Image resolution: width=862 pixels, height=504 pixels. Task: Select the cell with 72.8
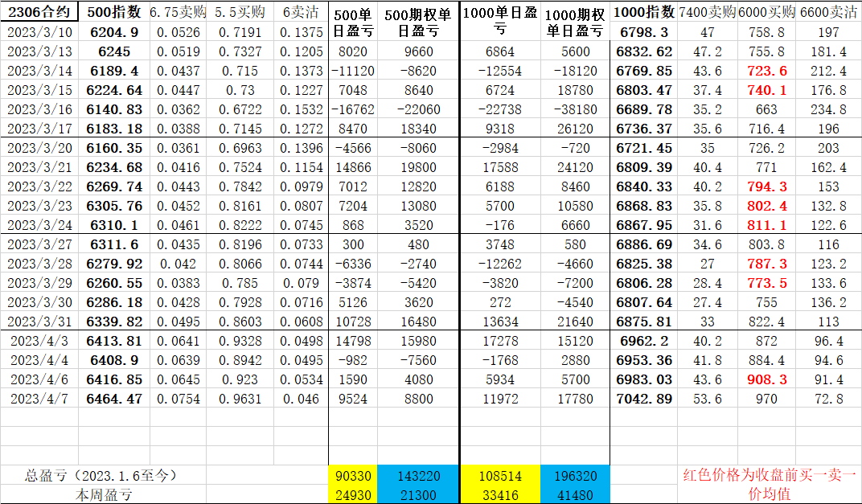point(828,399)
